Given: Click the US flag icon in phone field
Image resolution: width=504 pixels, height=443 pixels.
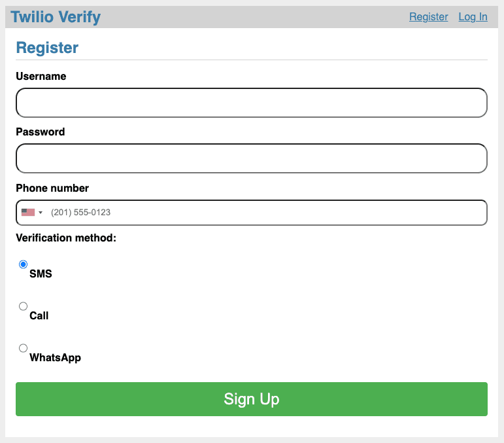Looking at the screenshot, I should [x=27, y=212].
